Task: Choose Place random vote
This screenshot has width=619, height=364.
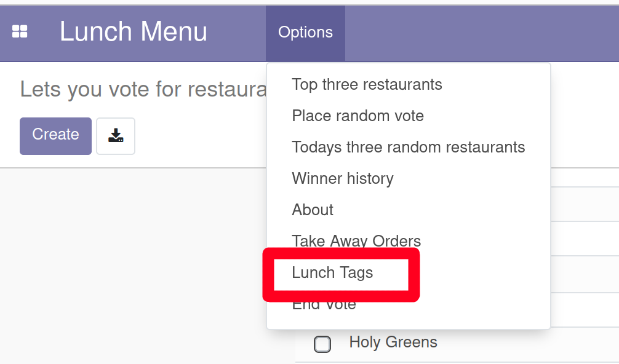Action: click(x=357, y=116)
